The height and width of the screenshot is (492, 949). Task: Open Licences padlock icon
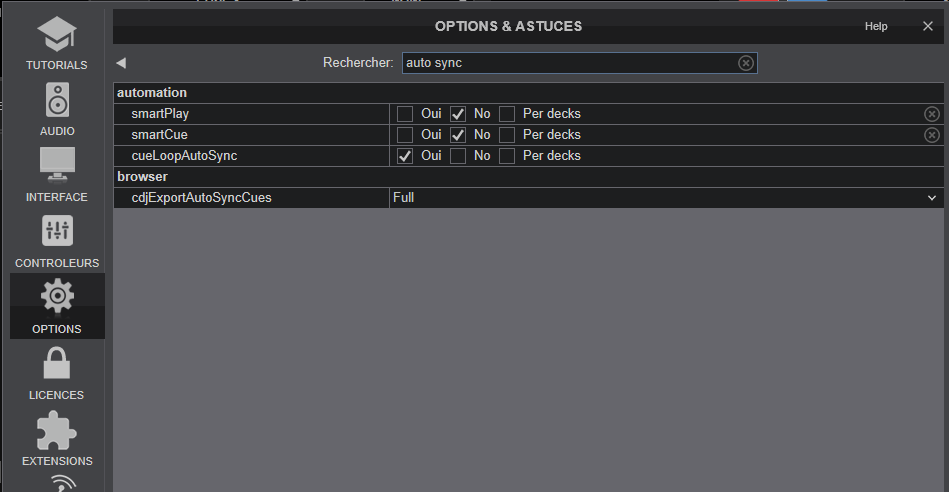(57, 362)
